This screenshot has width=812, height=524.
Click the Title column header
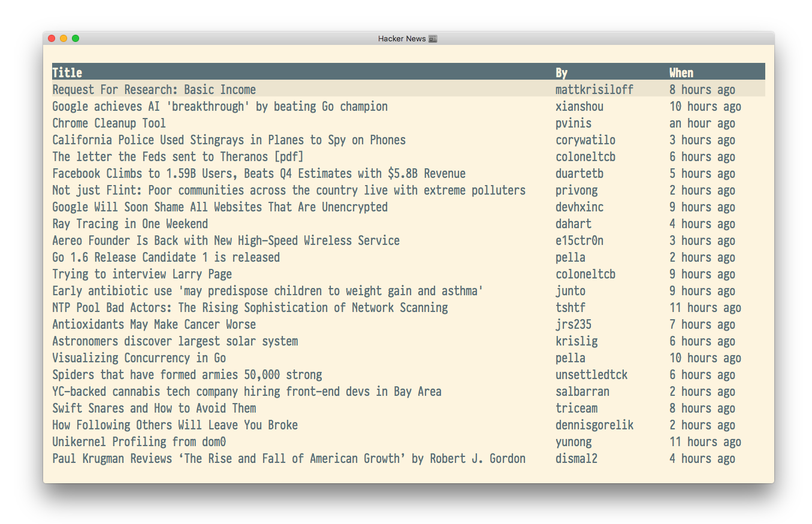tap(67, 72)
